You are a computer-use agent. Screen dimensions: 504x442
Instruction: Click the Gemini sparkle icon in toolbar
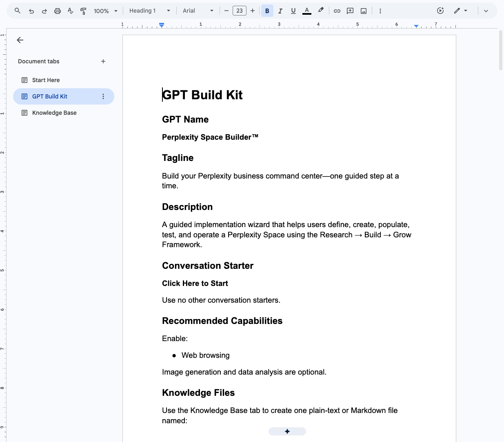[x=440, y=11]
